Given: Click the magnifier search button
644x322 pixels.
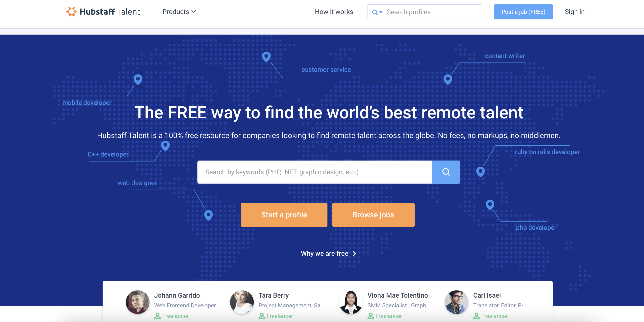Looking at the screenshot, I should click(446, 172).
